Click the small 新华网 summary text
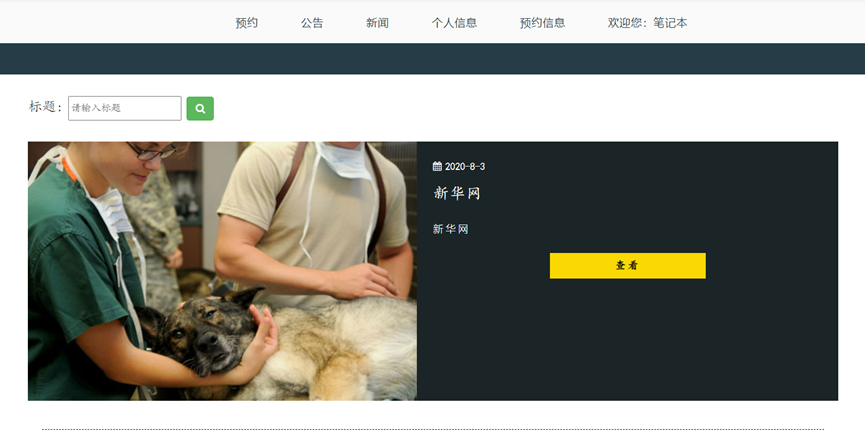 [x=451, y=229]
